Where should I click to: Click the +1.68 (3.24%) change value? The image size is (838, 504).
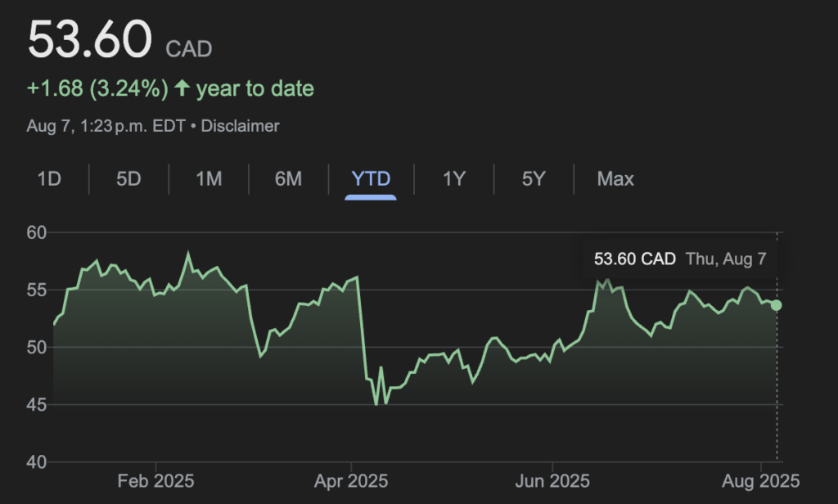point(97,89)
